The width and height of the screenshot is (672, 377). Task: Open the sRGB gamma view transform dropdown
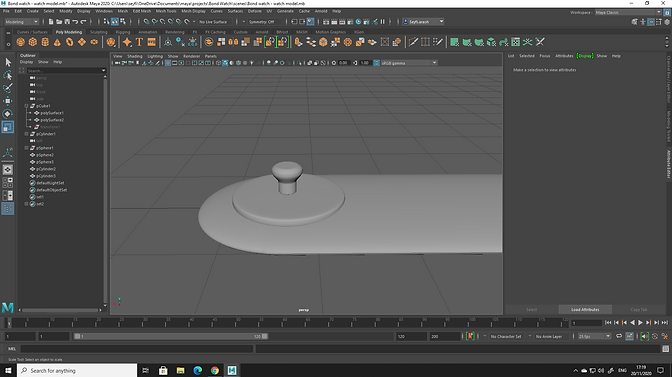(x=409, y=63)
